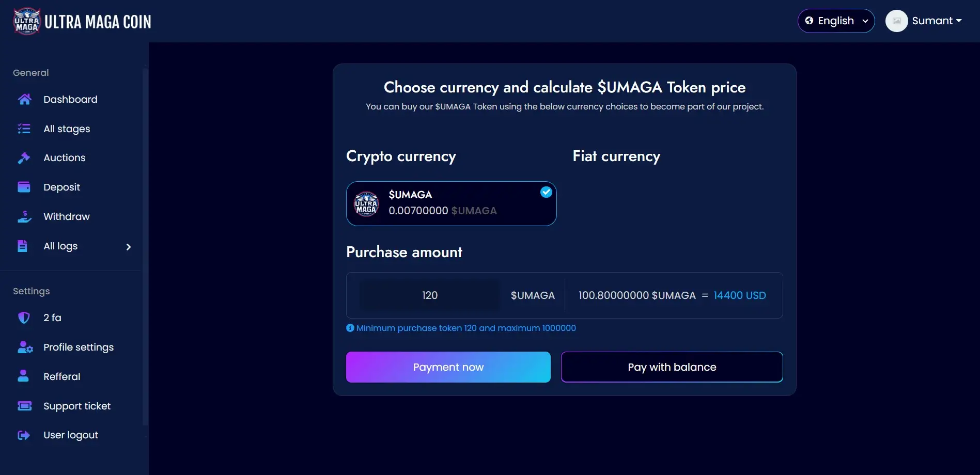
Task: Click the Support ticket icon
Action: [24, 406]
